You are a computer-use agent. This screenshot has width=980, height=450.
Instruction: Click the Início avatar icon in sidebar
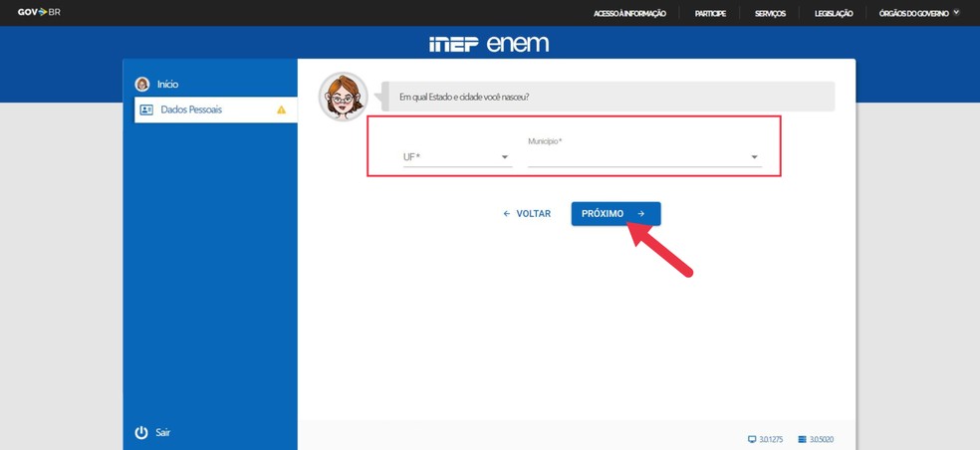tap(142, 85)
